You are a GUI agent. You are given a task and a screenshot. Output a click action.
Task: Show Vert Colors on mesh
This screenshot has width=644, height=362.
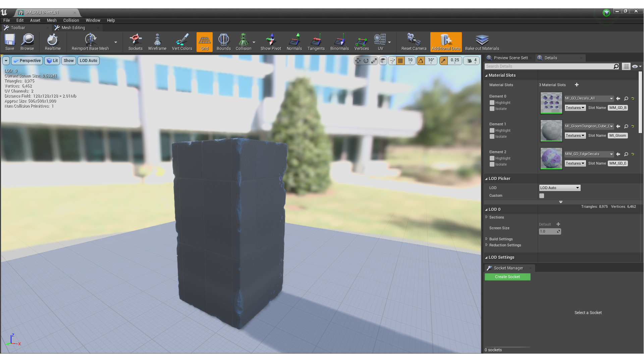[x=182, y=42]
